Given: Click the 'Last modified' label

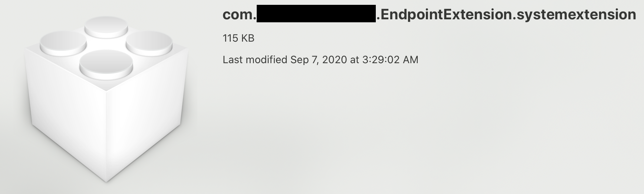Looking at the screenshot, I should click(x=255, y=60).
